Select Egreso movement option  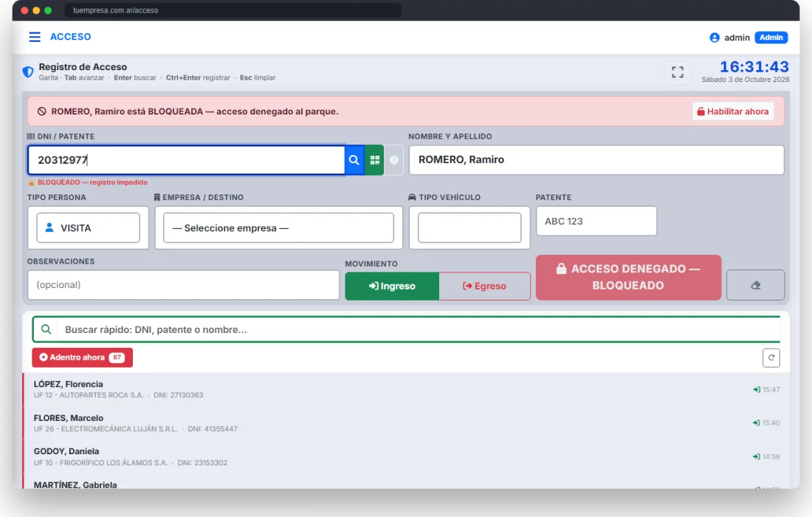(x=485, y=286)
